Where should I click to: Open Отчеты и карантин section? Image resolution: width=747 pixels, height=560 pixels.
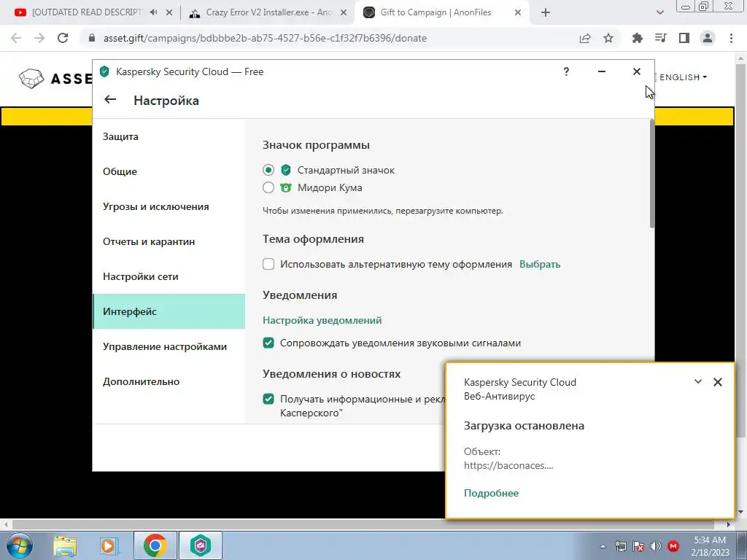click(x=169, y=241)
